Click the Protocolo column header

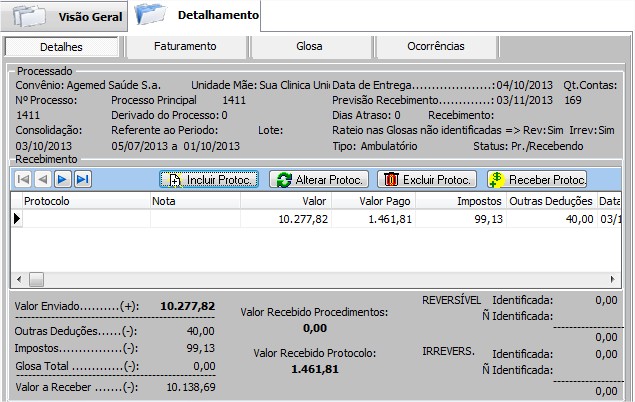click(x=80, y=201)
